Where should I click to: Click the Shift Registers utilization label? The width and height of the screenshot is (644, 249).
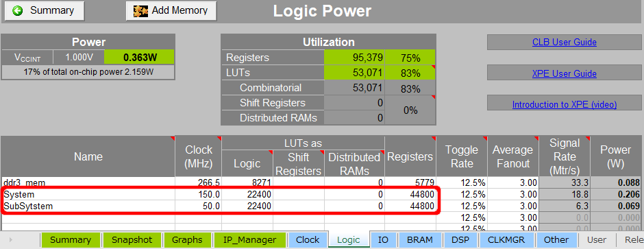tap(273, 103)
